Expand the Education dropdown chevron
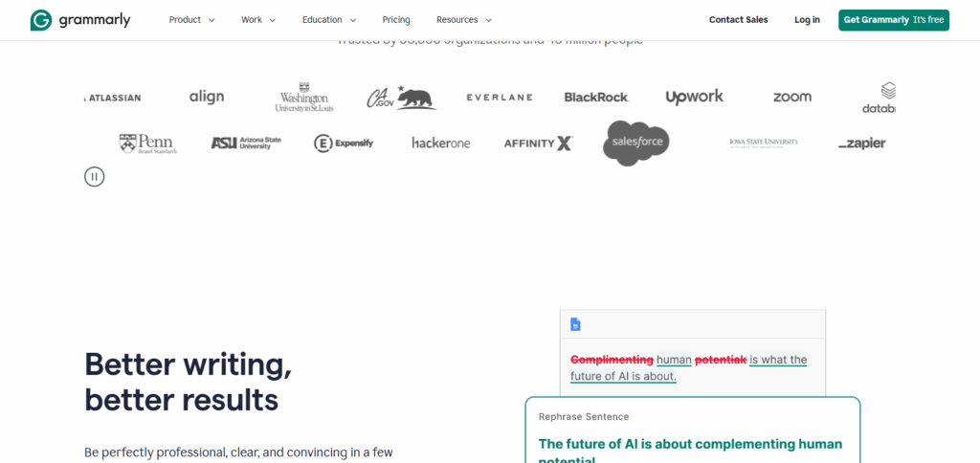Viewport: 980px width, 463px height. pos(352,21)
